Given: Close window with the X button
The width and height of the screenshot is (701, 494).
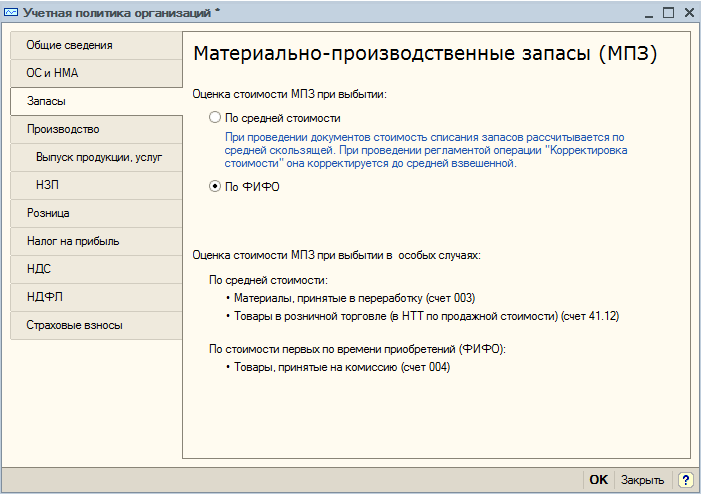Looking at the screenshot, I should (x=689, y=13).
